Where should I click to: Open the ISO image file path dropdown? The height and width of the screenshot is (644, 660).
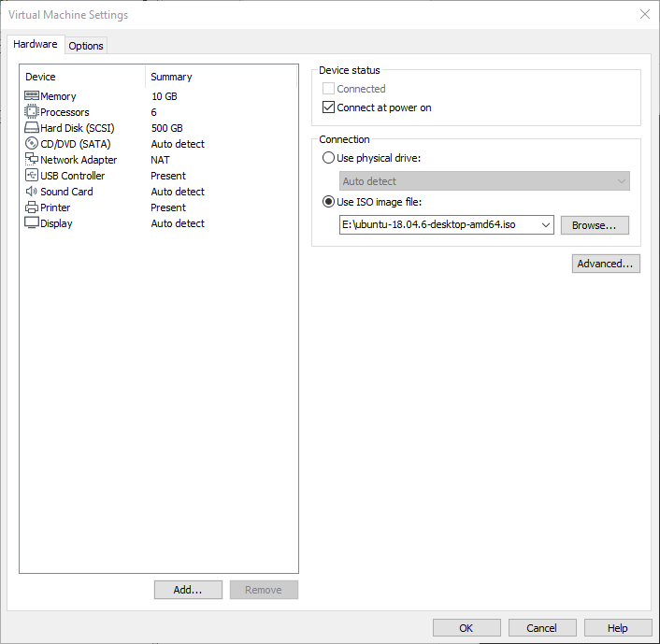click(545, 225)
